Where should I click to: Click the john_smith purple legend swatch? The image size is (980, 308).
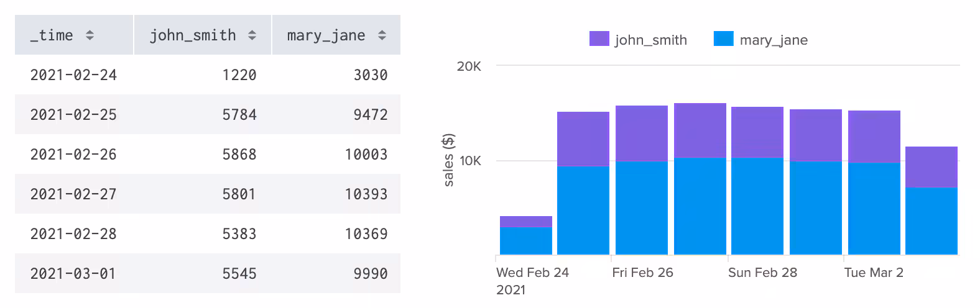[x=599, y=39]
